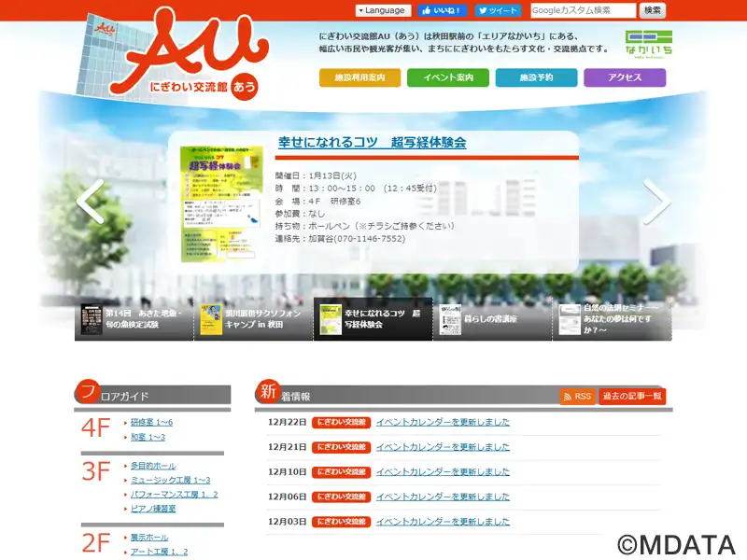The height and width of the screenshot is (560, 747).
Task: Click the Facebook いいね! button
Action: click(x=442, y=10)
